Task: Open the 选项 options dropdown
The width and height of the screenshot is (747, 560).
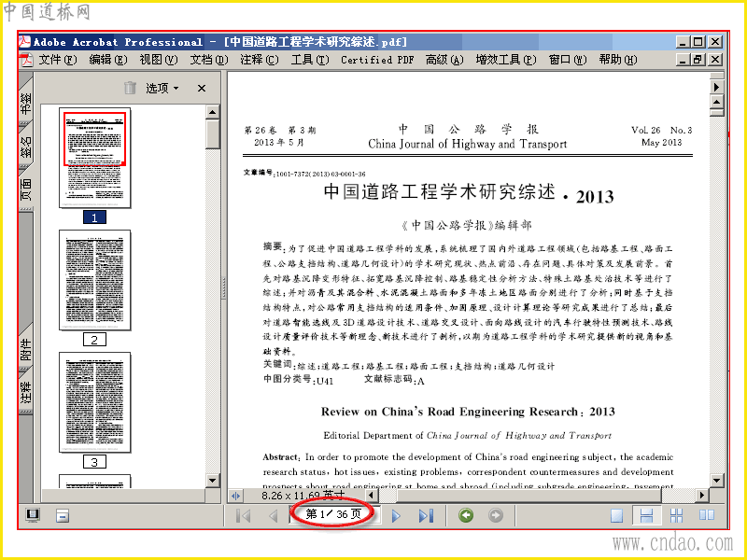Action: (x=162, y=88)
